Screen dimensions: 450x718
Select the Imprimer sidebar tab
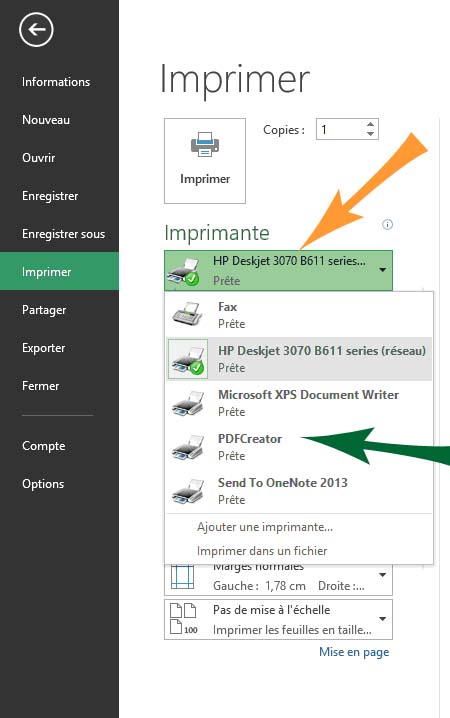60,271
